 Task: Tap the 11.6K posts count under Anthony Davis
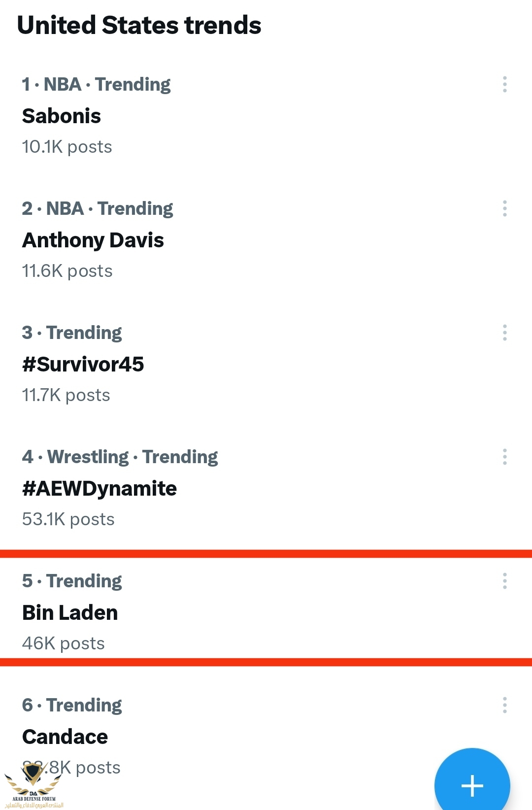(67, 271)
